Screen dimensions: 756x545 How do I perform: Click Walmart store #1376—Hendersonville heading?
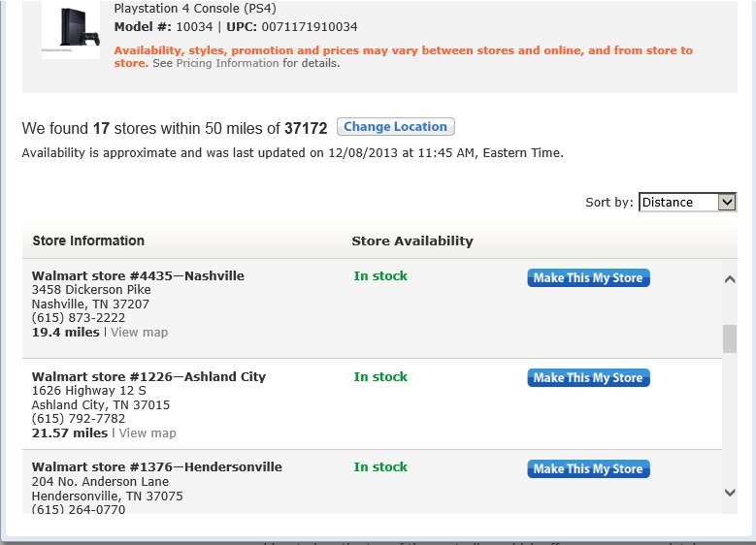156,467
